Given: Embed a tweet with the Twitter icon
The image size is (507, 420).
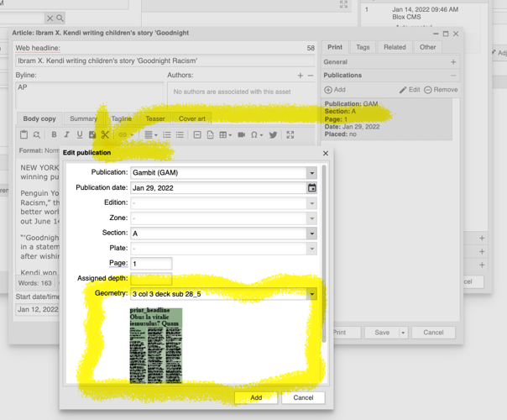Looking at the screenshot, I should click(x=273, y=134).
